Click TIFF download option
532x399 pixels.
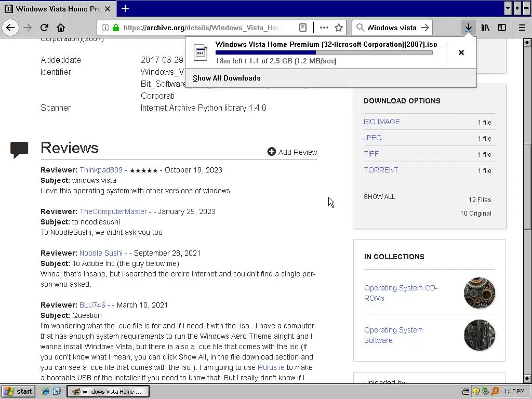coord(371,154)
